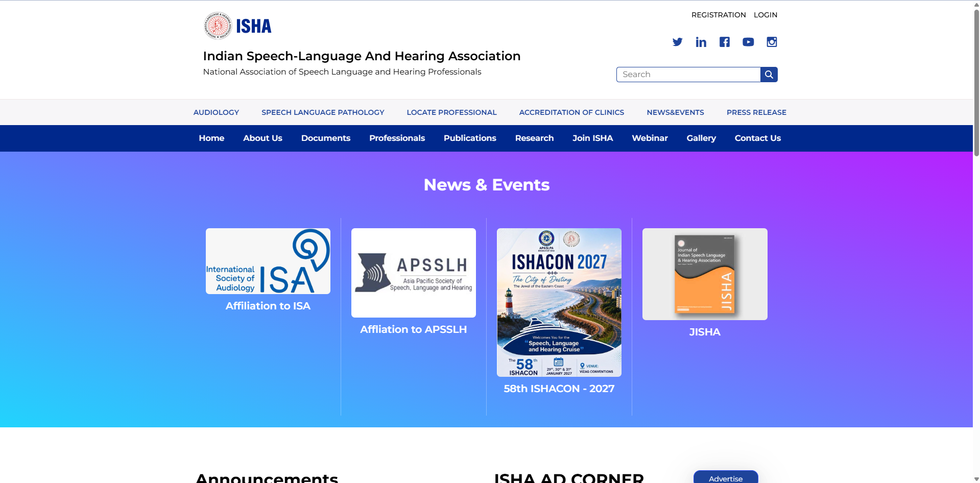Click the search magnifier button
Image resolution: width=980 pixels, height=483 pixels.
pos(769,75)
